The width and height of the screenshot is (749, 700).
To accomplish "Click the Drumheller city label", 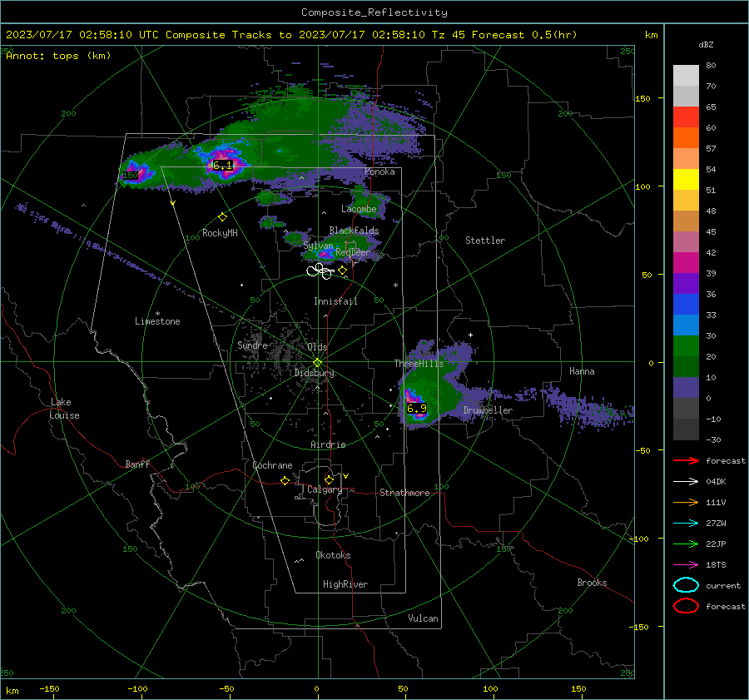I will coord(488,410).
